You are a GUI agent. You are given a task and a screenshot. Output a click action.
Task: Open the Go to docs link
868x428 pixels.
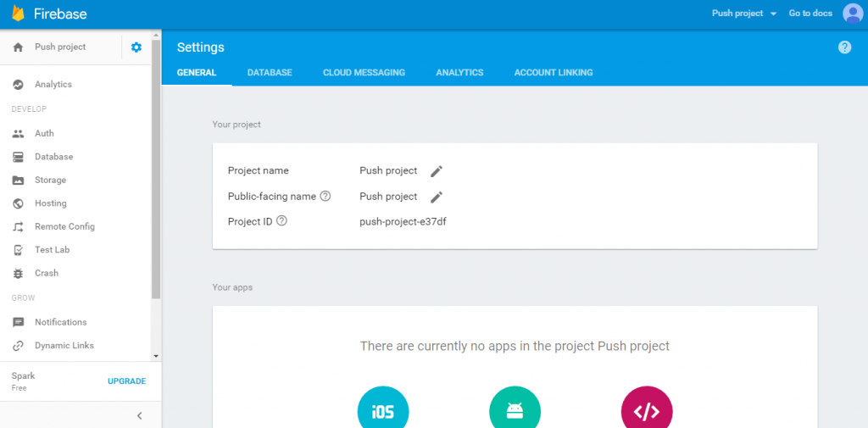[x=809, y=14]
